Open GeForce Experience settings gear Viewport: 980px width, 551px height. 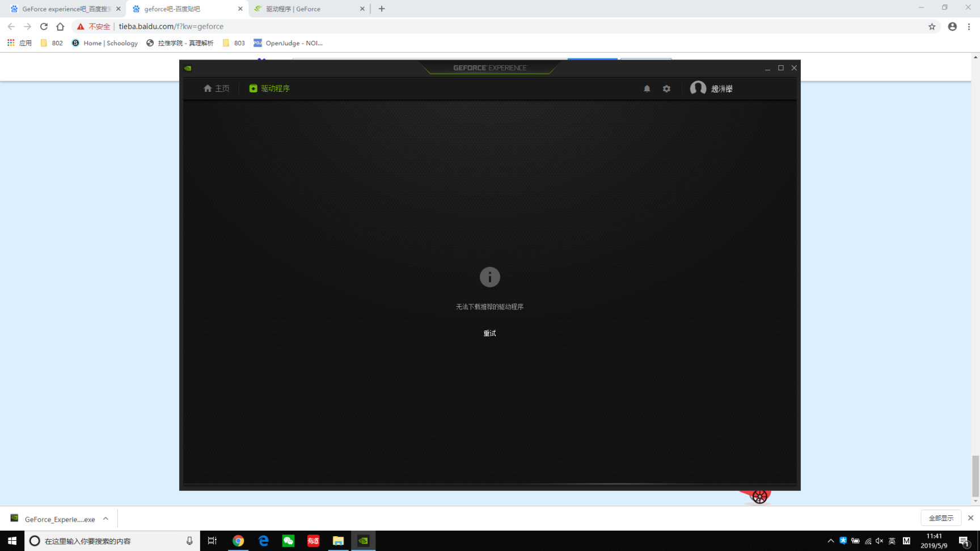point(666,88)
